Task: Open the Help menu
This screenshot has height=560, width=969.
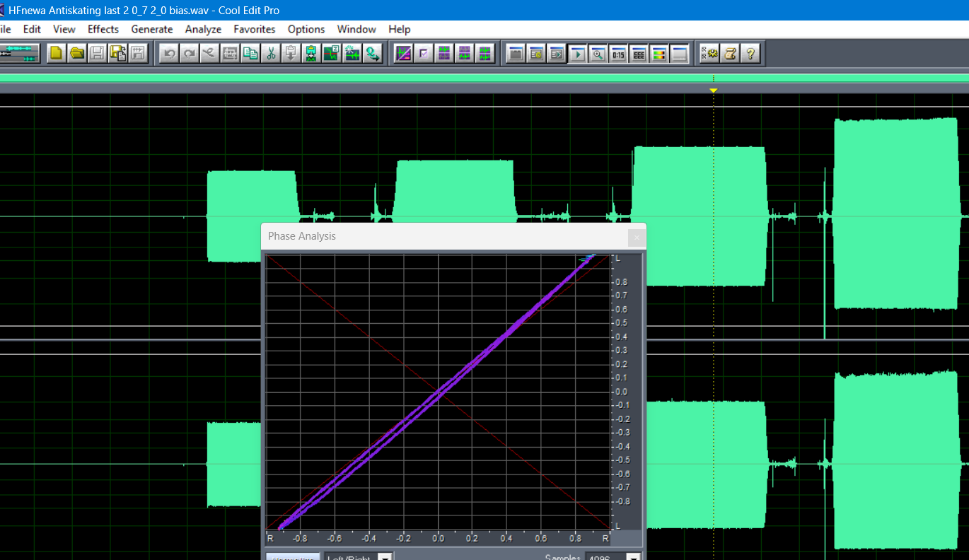Action: click(399, 29)
